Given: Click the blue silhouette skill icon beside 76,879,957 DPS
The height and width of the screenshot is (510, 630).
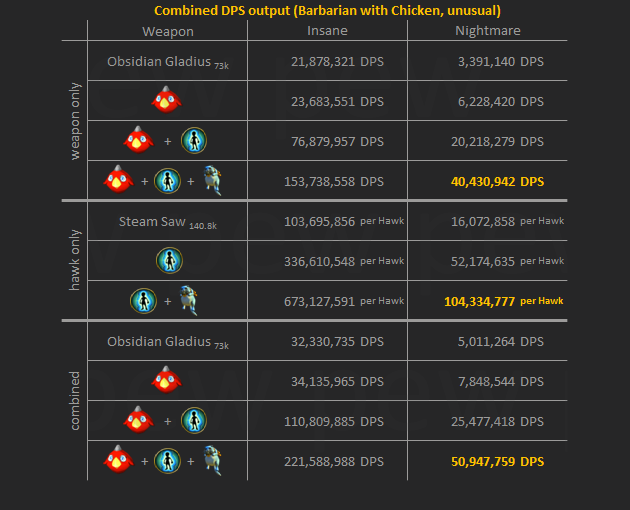Looking at the screenshot, I should [194, 140].
